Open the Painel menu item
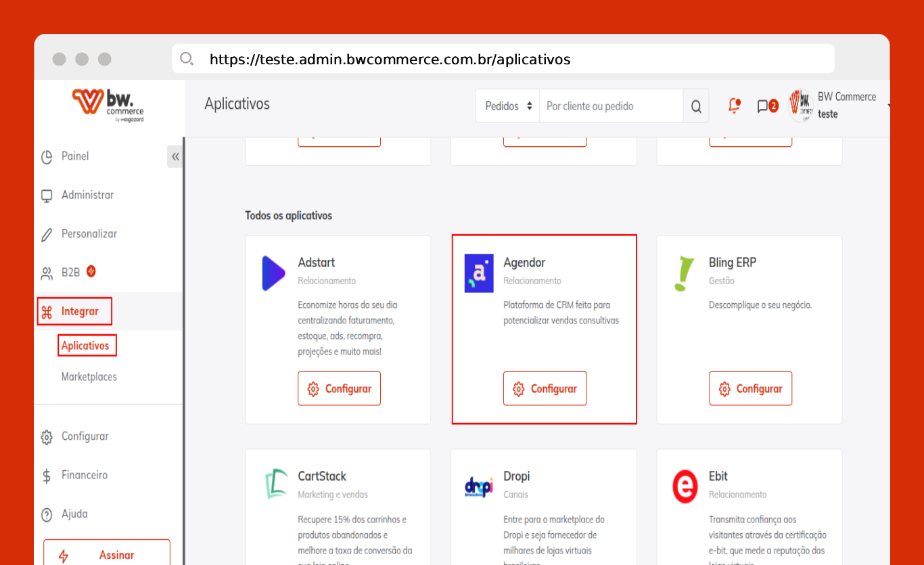This screenshot has height=565, width=924. [74, 156]
